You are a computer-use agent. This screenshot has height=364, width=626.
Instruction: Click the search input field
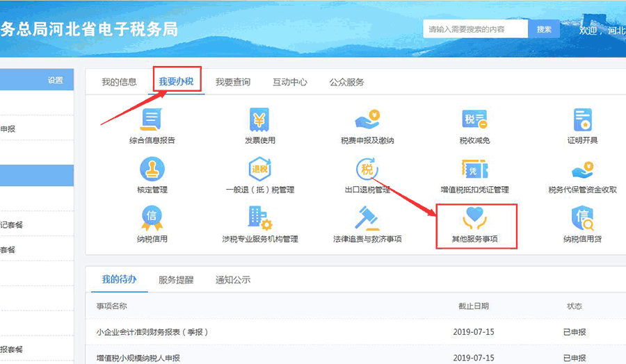[x=475, y=29]
